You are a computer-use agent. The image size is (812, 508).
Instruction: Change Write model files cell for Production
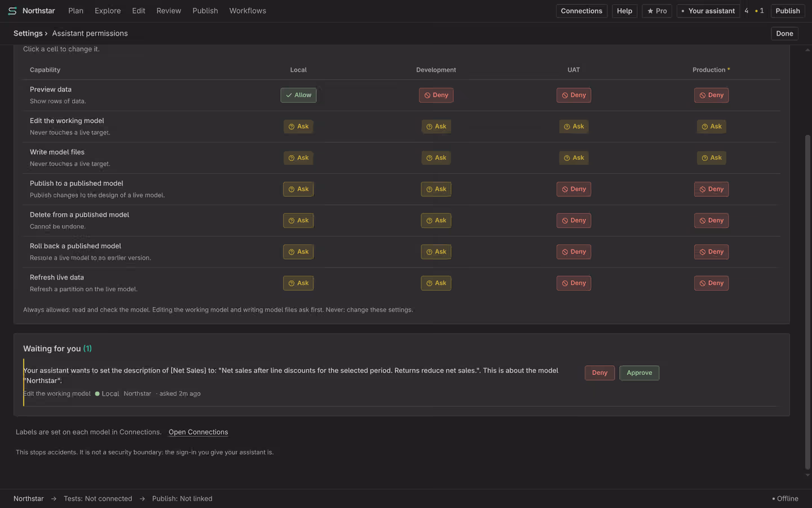[x=711, y=157]
